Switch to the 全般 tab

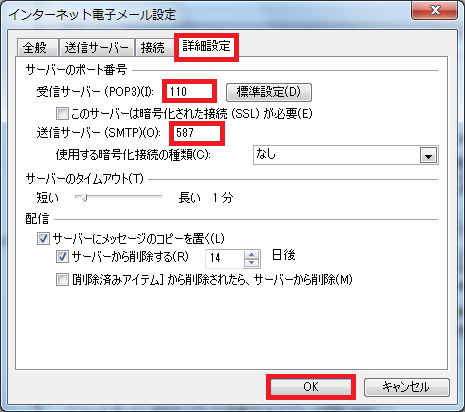[37, 48]
